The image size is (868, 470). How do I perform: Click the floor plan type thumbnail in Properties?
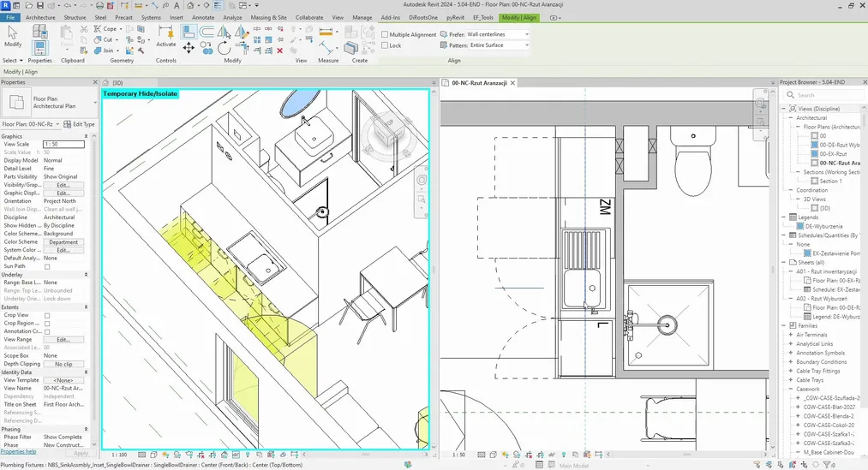16,102
